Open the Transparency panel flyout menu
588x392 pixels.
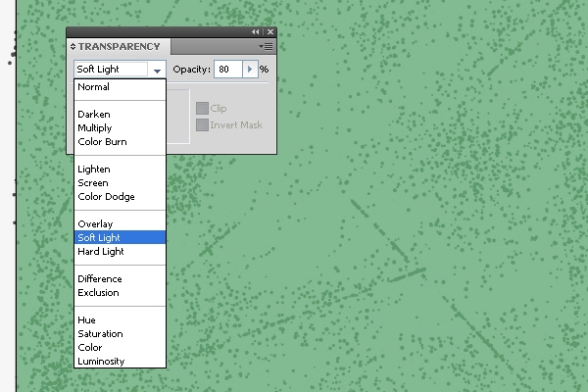click(x=266, y=46)
